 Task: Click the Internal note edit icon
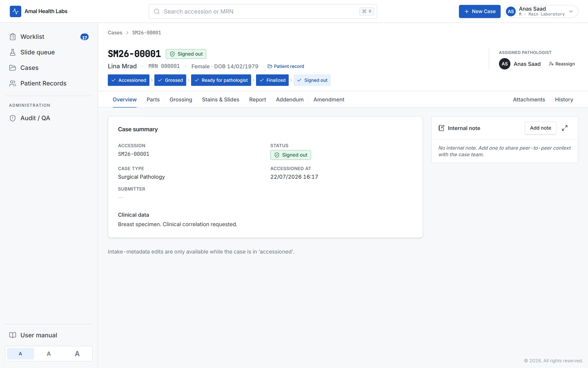click(441, 128)
